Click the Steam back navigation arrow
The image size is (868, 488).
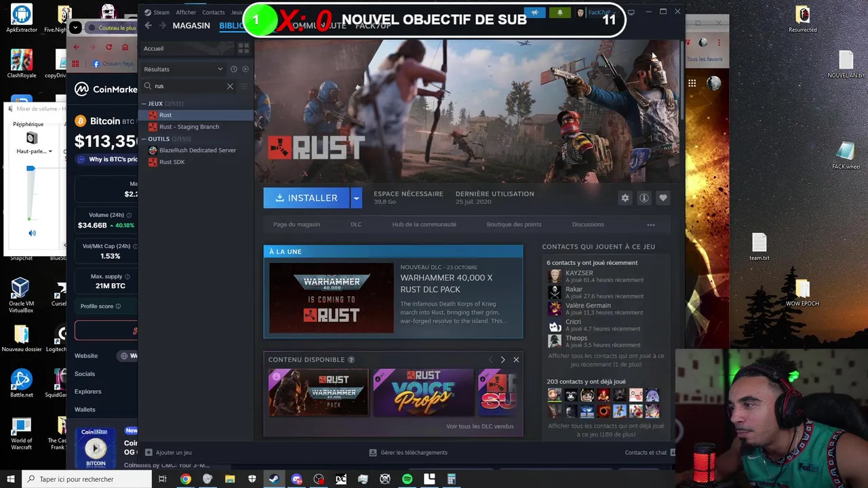[148, 26]
